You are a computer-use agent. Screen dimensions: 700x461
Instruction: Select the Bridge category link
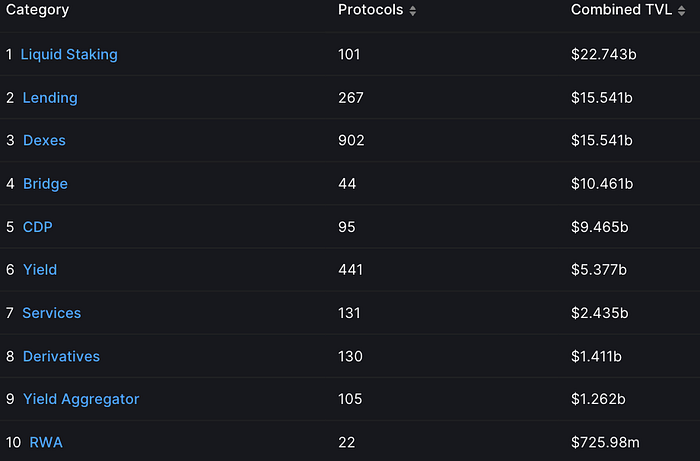(x=45, y=184)
